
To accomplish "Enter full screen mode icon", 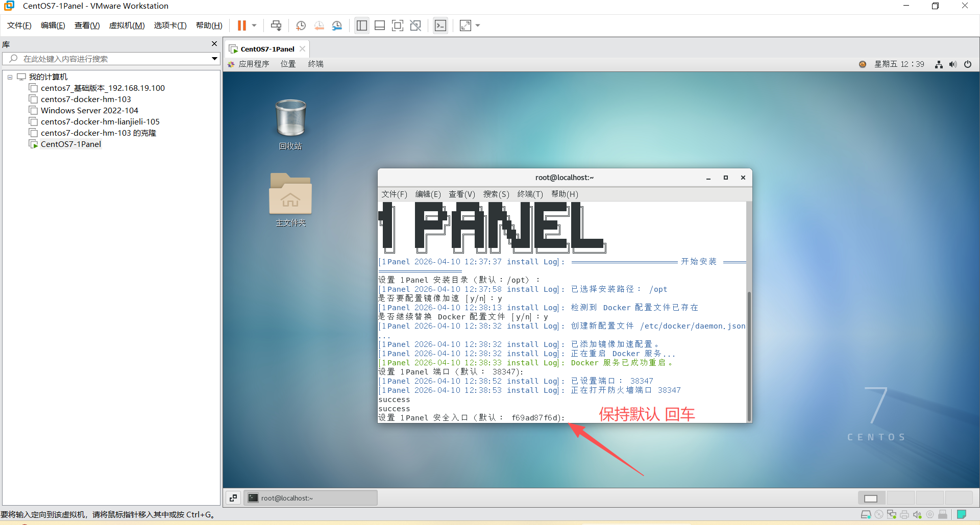I will (398, 26).
